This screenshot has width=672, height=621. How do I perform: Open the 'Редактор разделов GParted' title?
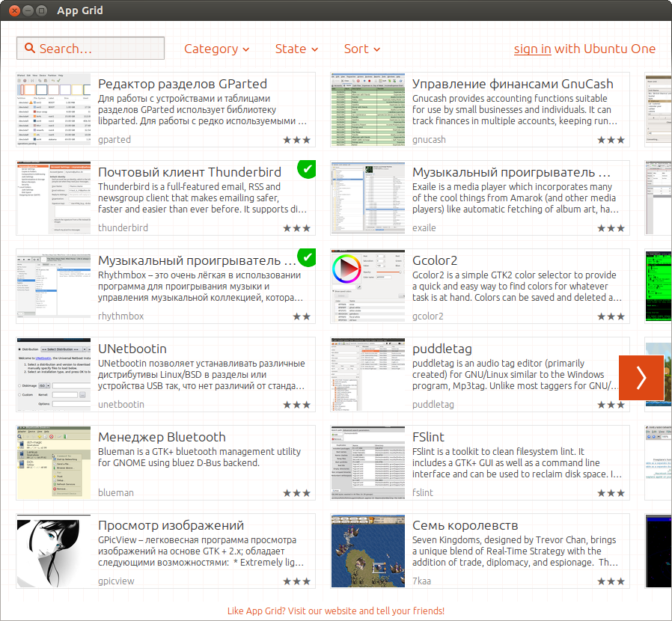coord(183,84)
